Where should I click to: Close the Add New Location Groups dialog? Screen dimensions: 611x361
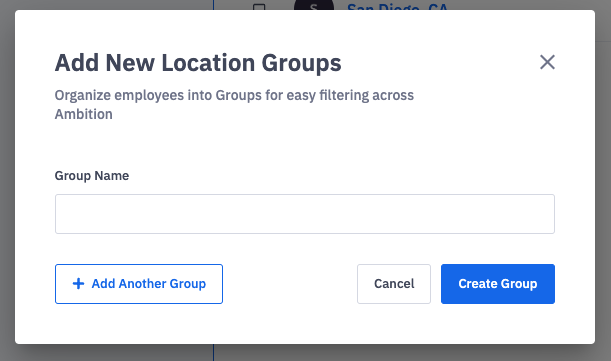[547, 62]
